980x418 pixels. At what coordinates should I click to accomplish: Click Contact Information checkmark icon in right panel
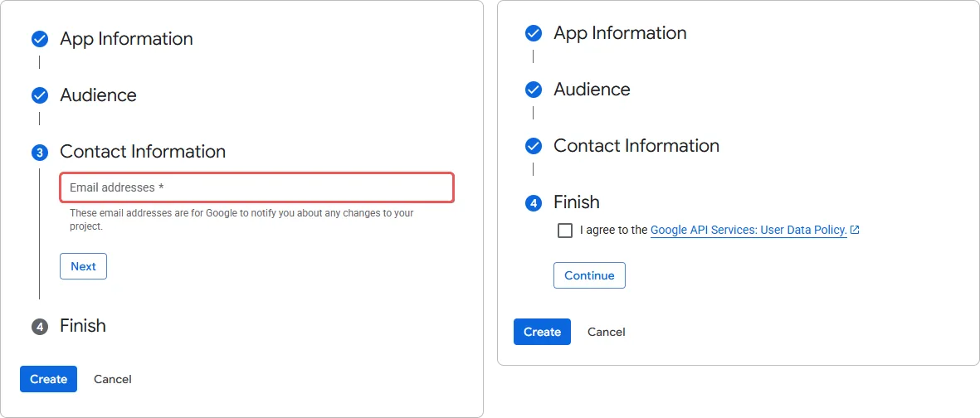pos(534,146)
